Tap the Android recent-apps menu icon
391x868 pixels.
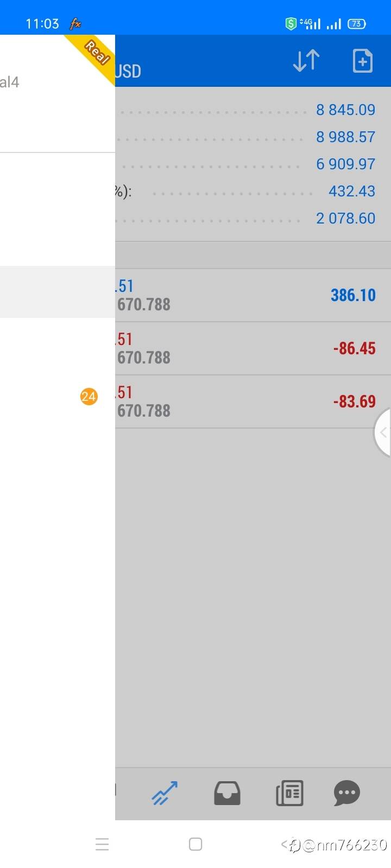pos(102,844)
